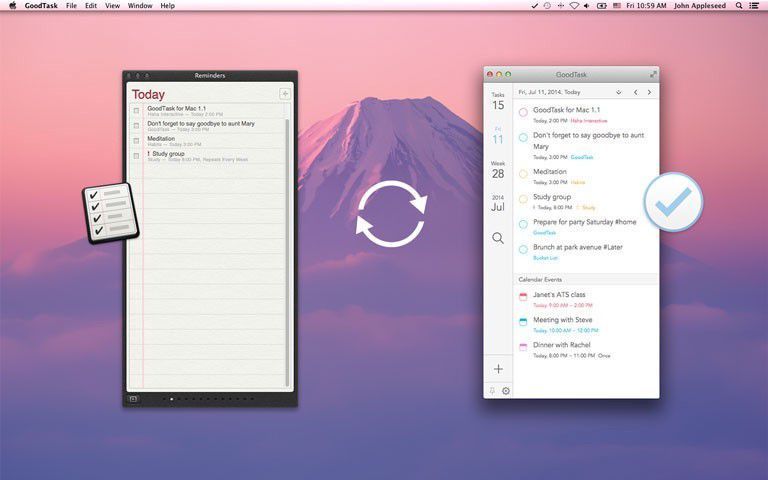This screenshot has height=480, width=768.
Task: Open Janet's ATS class calendar event icon
Action: click(x=523, y=296)
